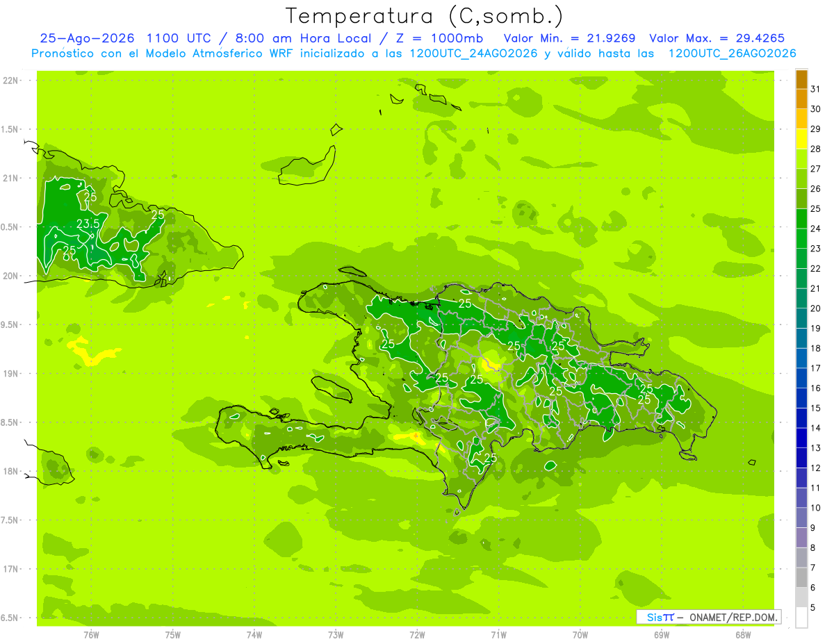Click the "0.5N" latitude label

point(9,227)
